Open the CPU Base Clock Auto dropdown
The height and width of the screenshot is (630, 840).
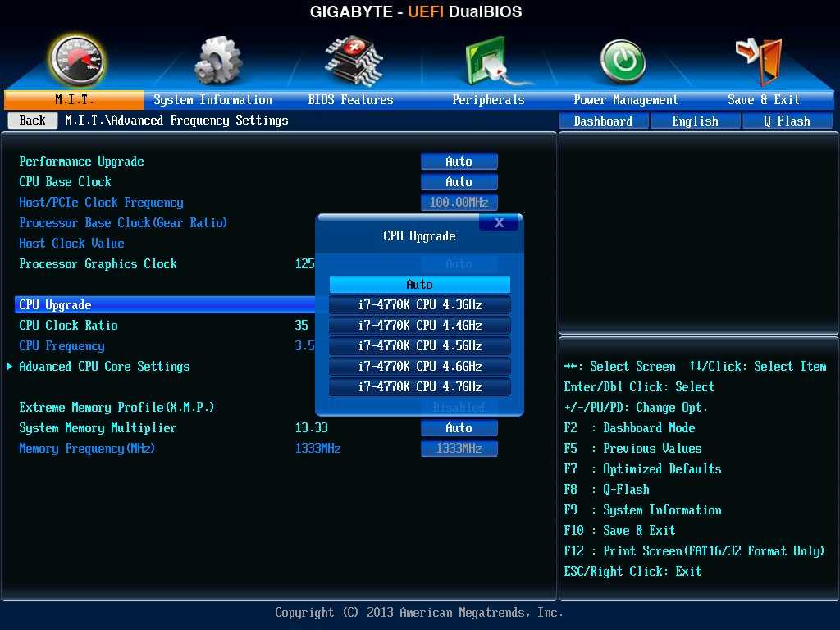pyautogui.click(x=459, y=182)
